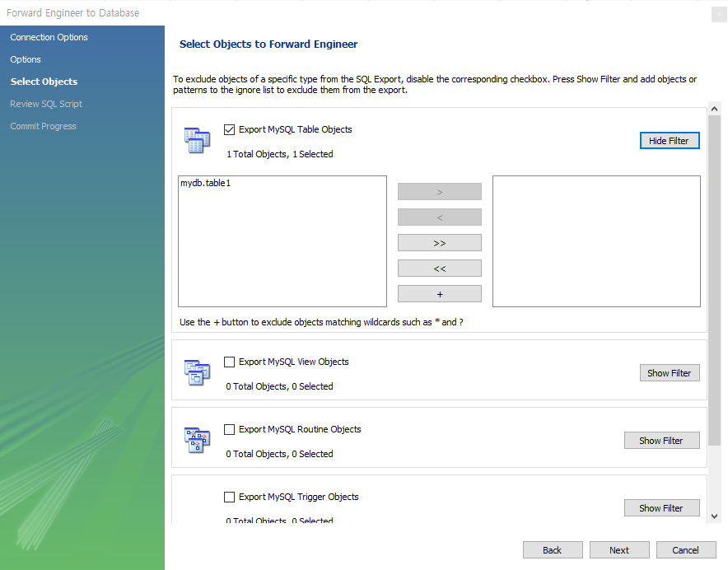Click the wildcard hint text below lists
This screenshot has width=728, height=570.
[321, 322]
